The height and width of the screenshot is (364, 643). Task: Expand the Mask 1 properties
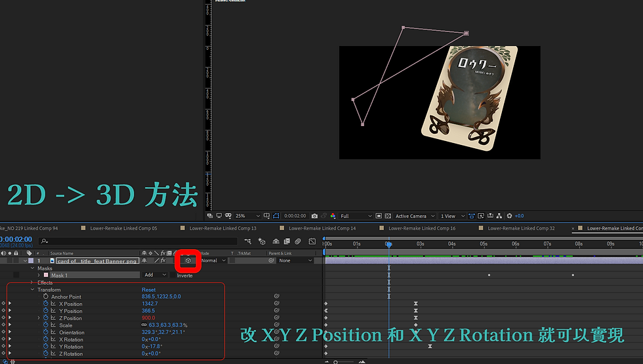point(39,275)
